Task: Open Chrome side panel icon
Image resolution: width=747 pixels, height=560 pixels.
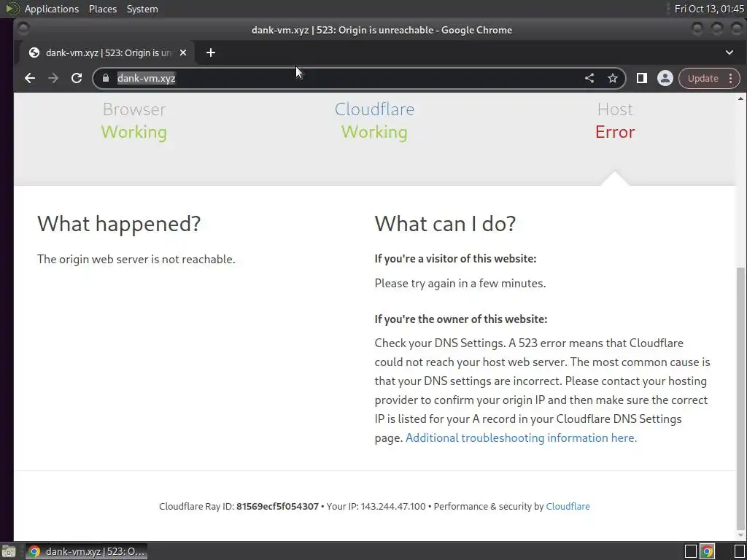Action: coord(642,78)
